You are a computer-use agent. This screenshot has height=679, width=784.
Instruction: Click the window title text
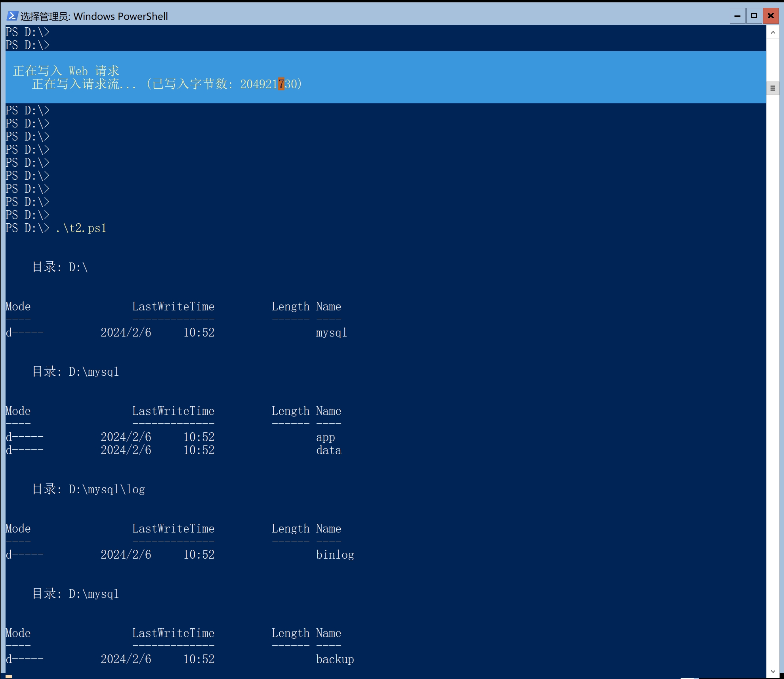coord(94,16)
